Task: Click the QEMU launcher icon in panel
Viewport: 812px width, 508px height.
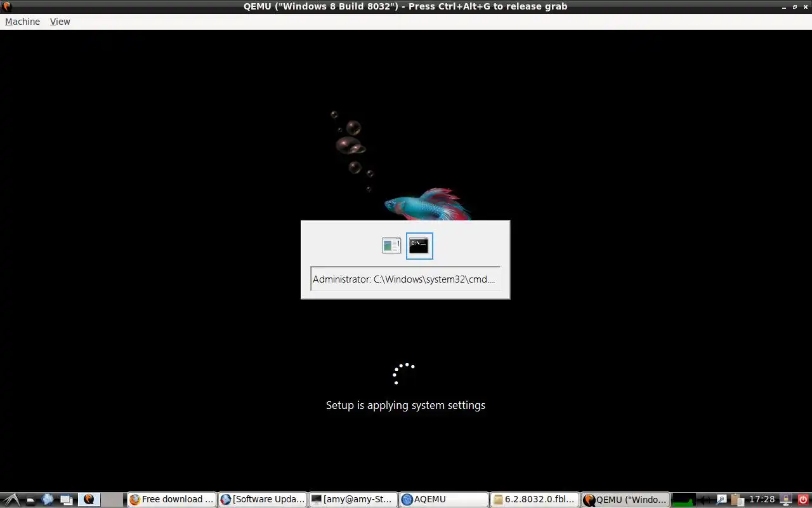Action: (x=89, y=500)
